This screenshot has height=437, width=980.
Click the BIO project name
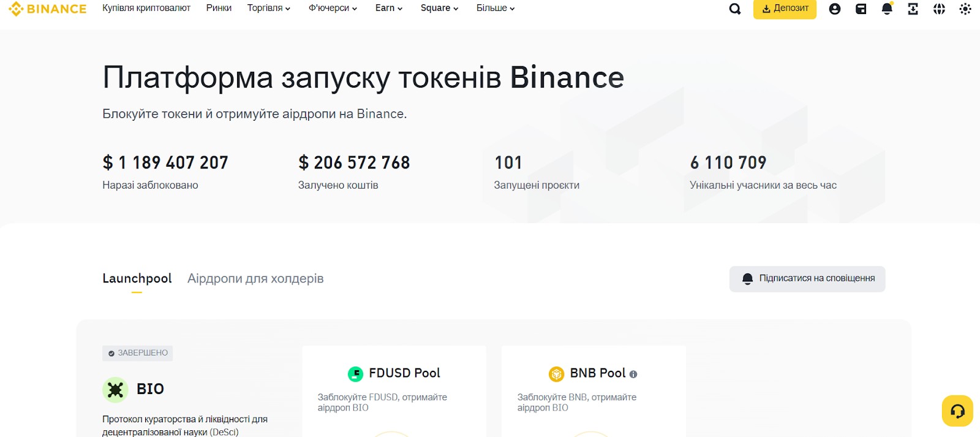tap(150, 389)
